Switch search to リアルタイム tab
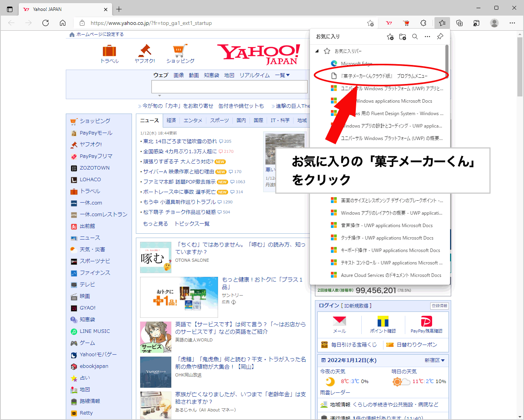Screen dimensions: 524x420 pos(255,75)
